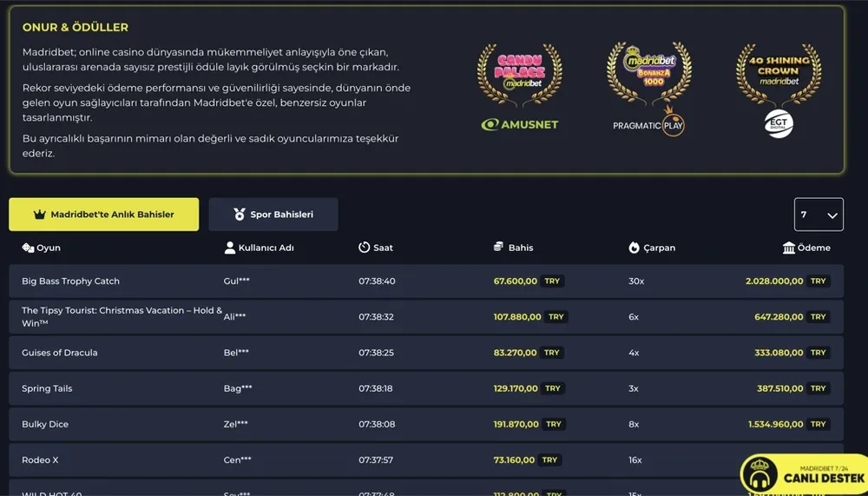Click the medal icon beside Spor Bahisleri

coord(240,215)
